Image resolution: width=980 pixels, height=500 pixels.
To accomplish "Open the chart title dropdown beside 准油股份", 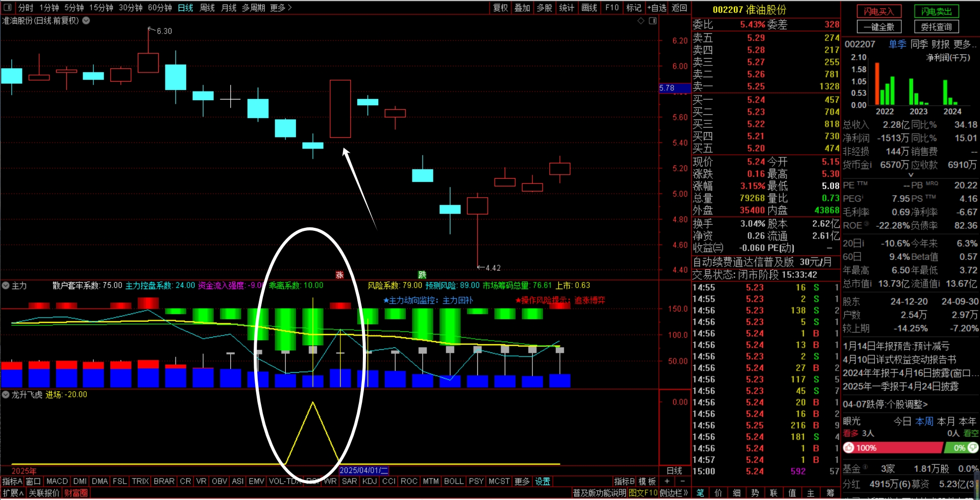I will coord(86,21).
